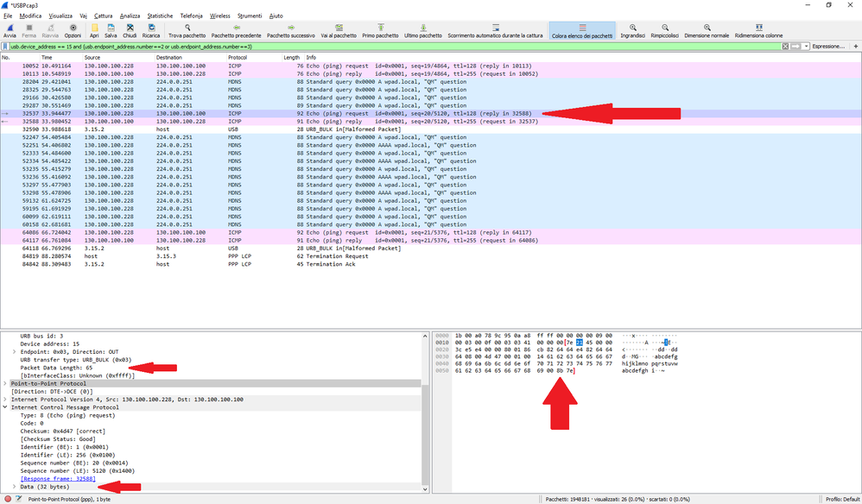
Task: Select packet 84819 Termination Request row
Action: click(x=430, y=256)
